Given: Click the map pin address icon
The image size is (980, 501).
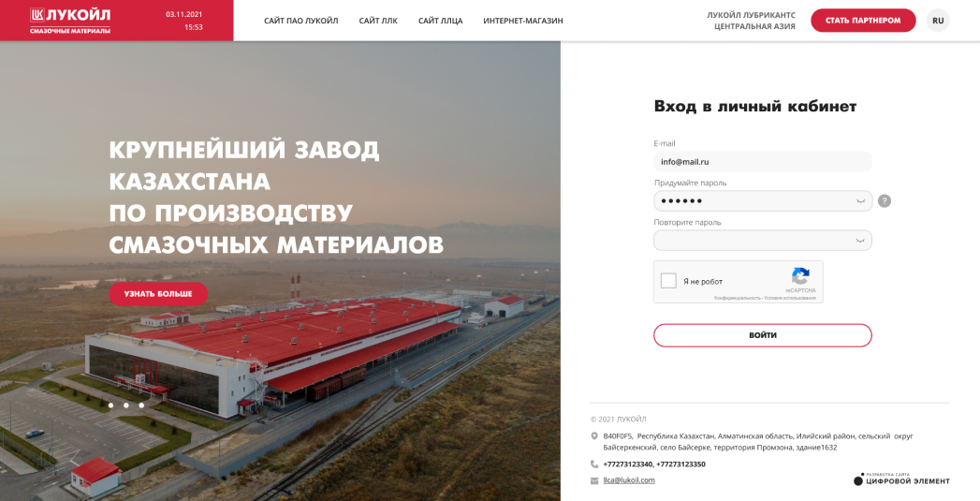Looking at the screenshot, I should 594,436.
